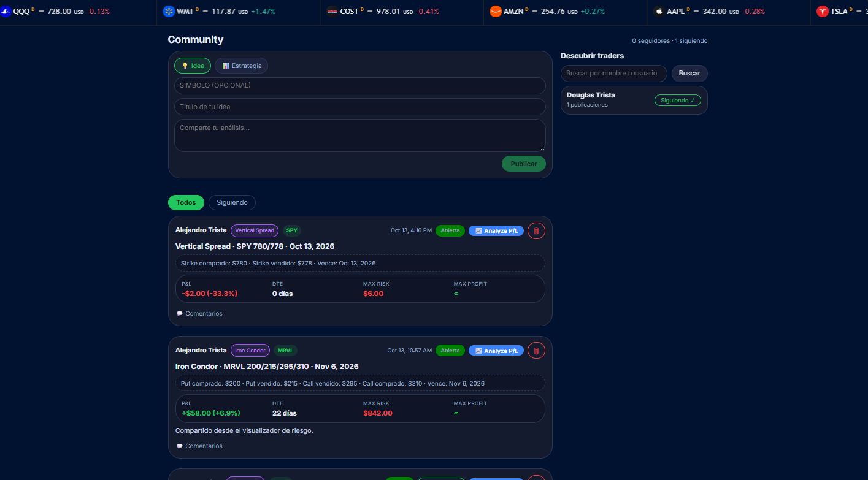Click DTE value '0 días'
This screenshot has height=480, width=868.
point(283,294)
